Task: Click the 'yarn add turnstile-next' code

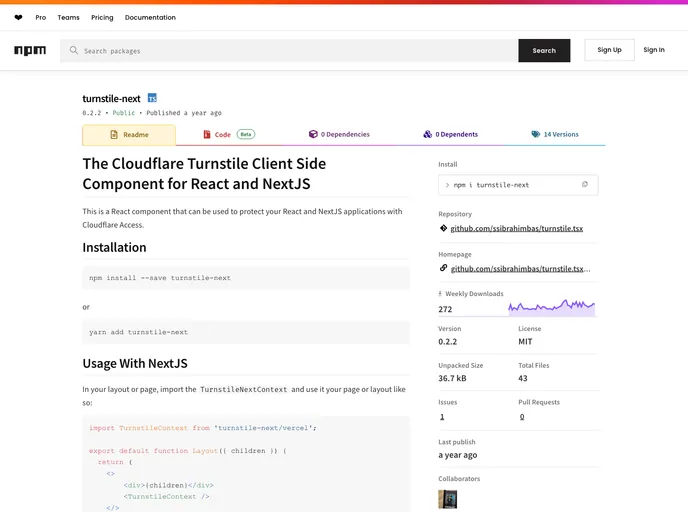Action: 138,332
